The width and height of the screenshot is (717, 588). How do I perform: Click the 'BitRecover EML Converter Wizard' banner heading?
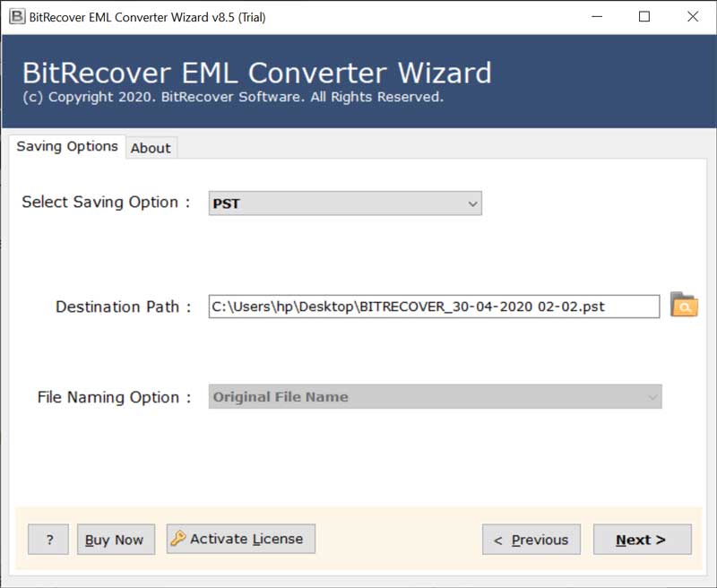click(257, 73)
